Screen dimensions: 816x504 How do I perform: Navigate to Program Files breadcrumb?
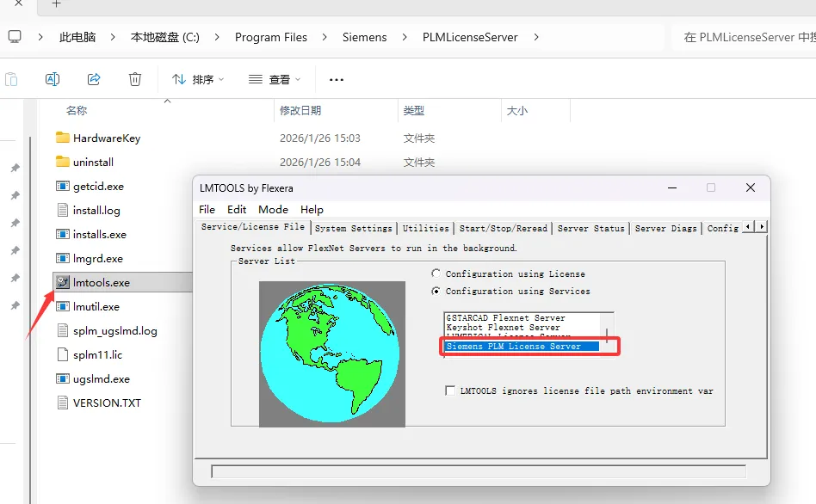coord(270,38)
